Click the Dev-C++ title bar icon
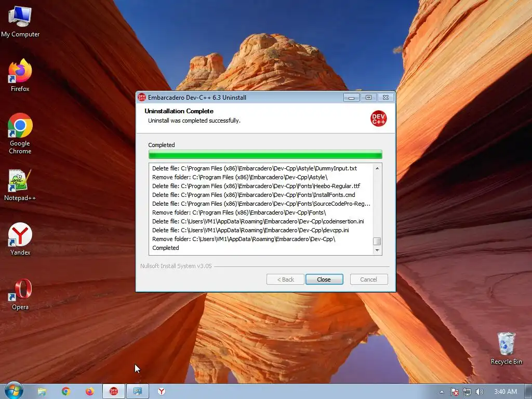532x399 pixels. pyautogui.click(x=142, y=97)
